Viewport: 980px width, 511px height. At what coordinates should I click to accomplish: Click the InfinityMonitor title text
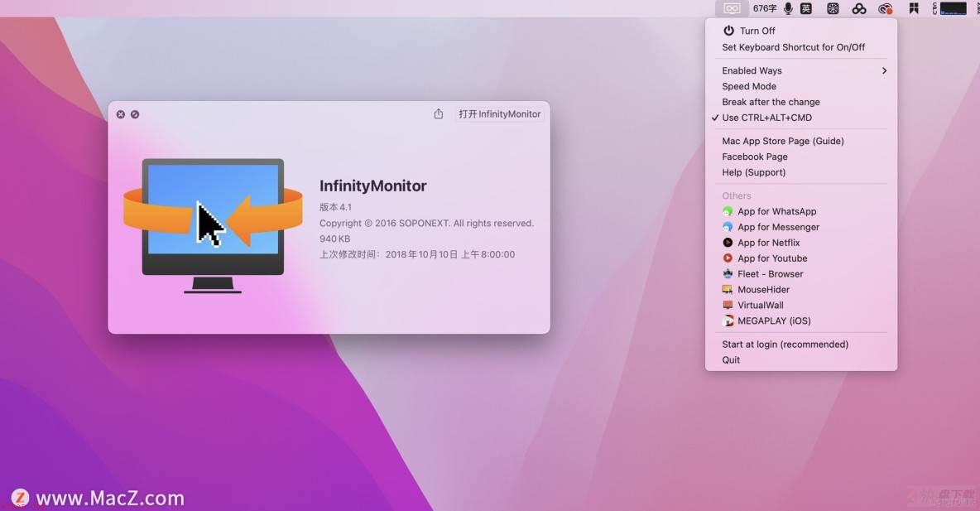(373, 186)
